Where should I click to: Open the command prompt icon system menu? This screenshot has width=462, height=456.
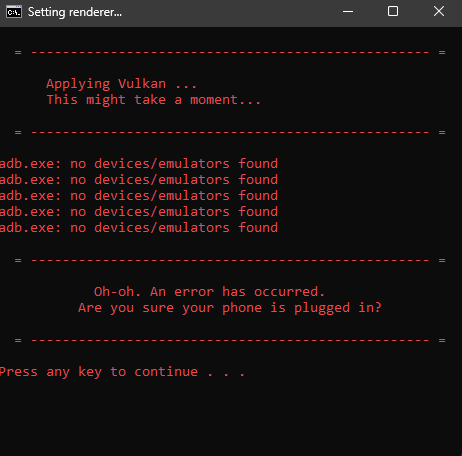pos(14,12)
